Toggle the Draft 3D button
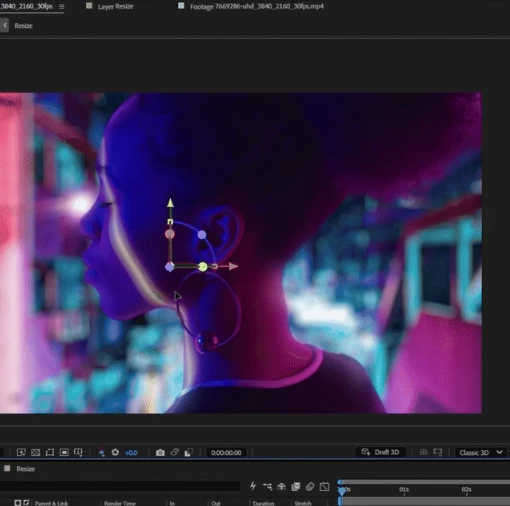This screenshot has height=506, width=510. pyautogui.click(x=381, y=452)
